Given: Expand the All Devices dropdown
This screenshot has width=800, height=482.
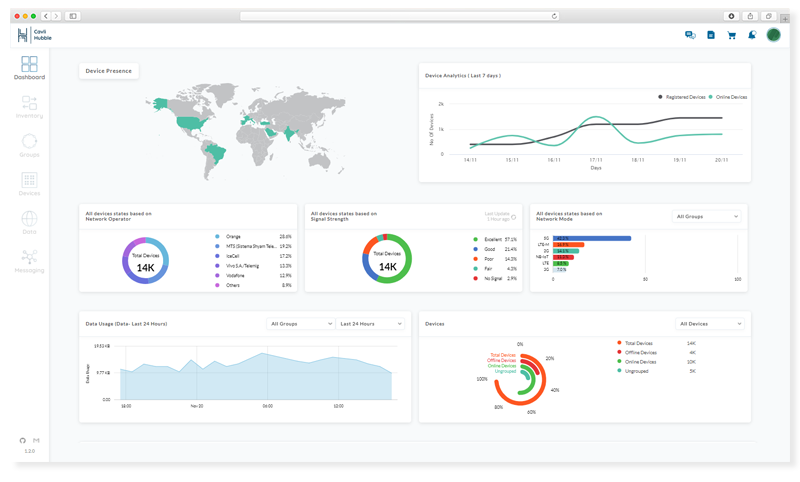Looking at the screenshot, I should pyautogui.click(x=710, y=324).
